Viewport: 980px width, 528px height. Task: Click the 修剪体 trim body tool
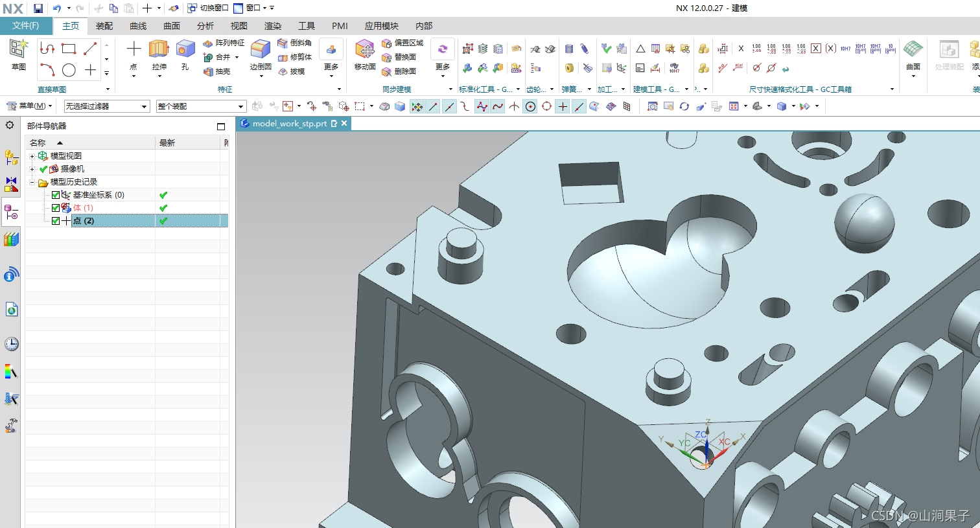pyautogui.click(x=295, y=57)
